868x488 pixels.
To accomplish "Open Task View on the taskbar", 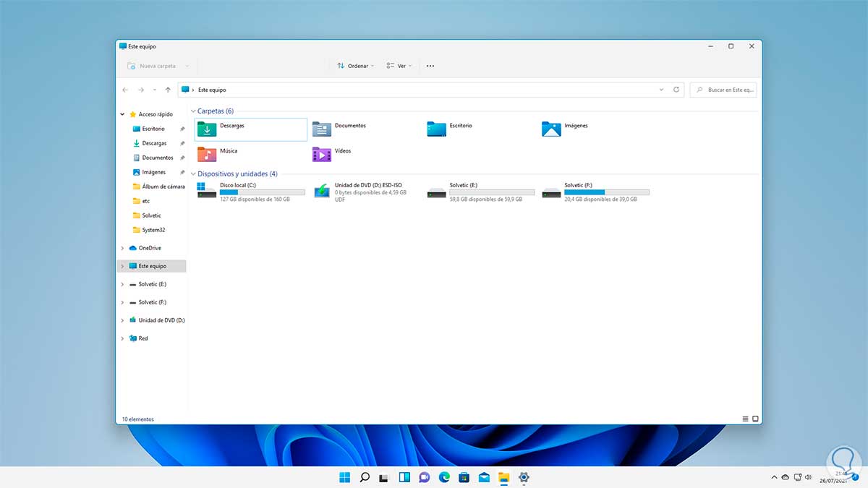I will point(384,477).
